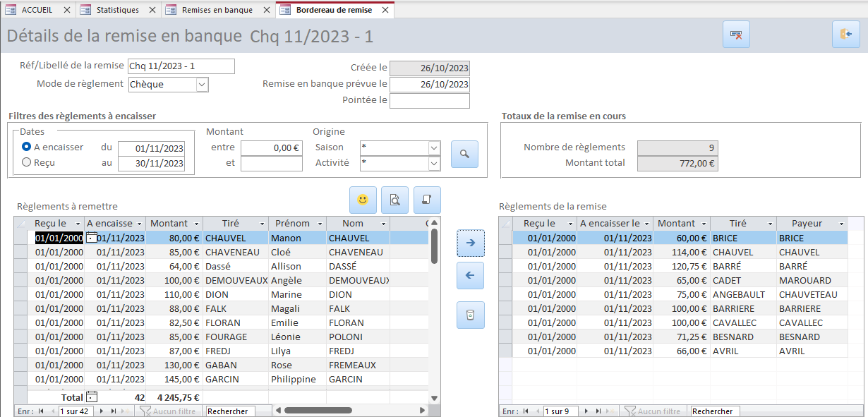Close the Remises en banque tab
Screen dimensions: 868x417
click(x=266, y=10)
